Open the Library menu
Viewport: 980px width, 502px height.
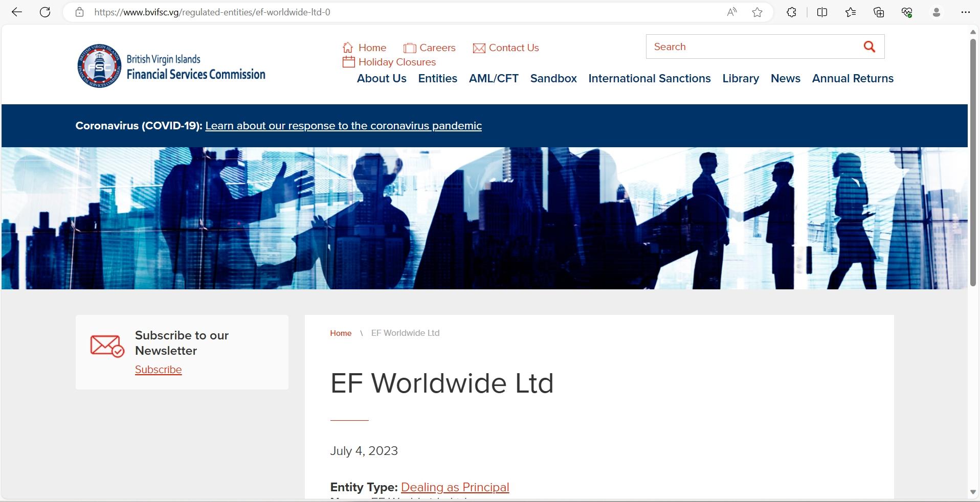click(741, 79)
